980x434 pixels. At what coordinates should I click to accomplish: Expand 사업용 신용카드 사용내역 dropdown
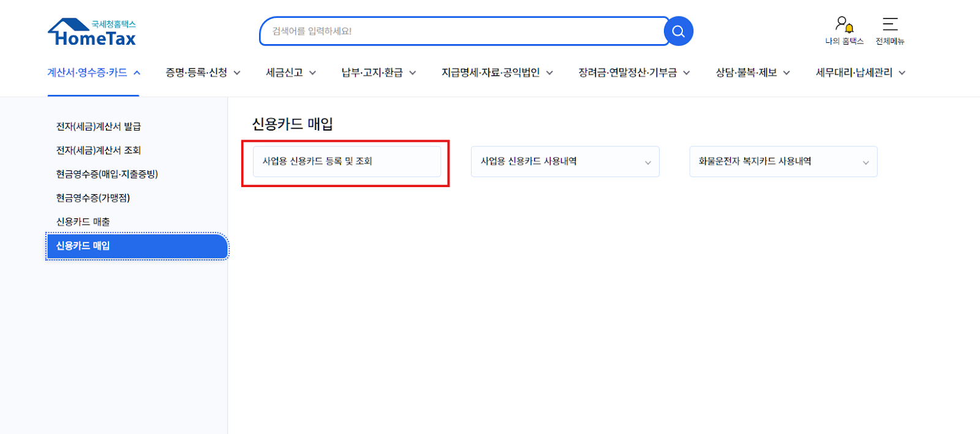[x=565, y=162]
